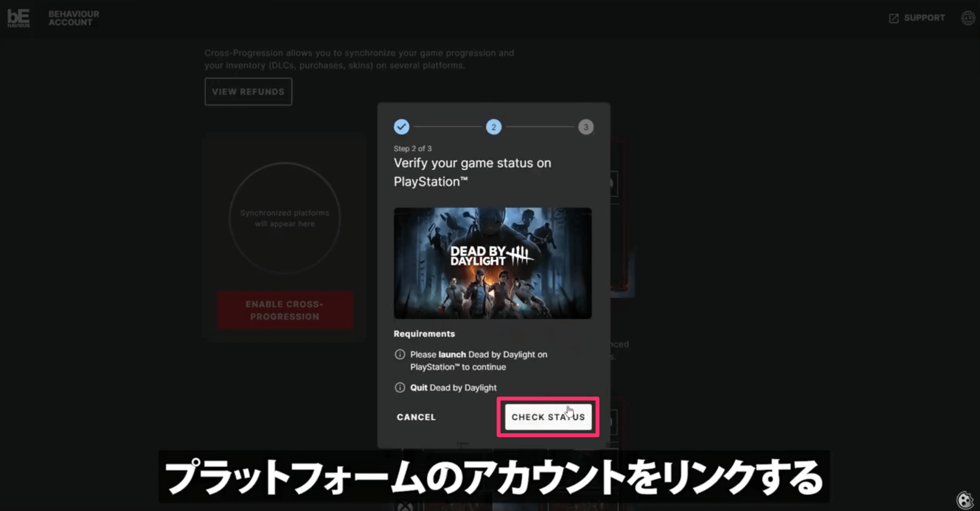Click the external-link icon beside Support
The width and height of the screenshot is (980, 511).
coord(894,18)
